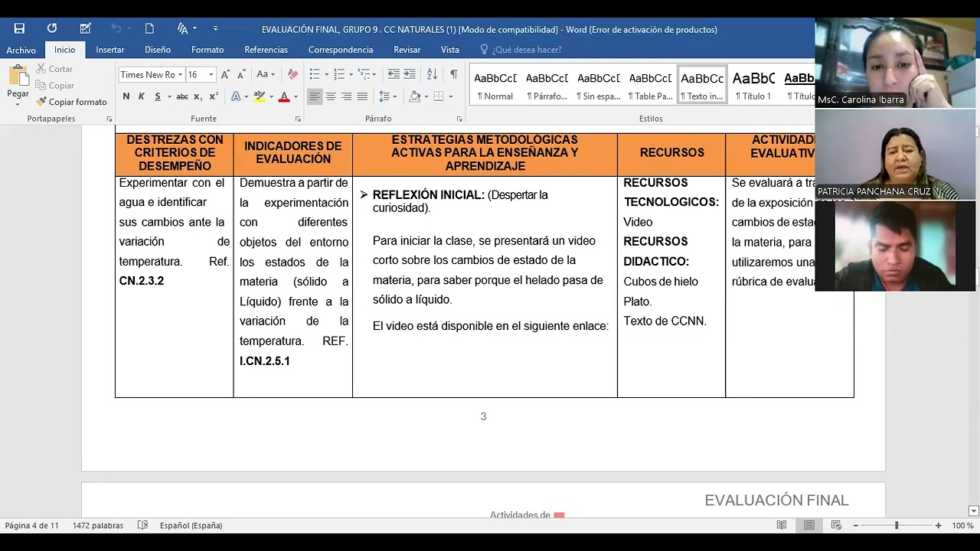This screenshot has width=980, height=551.
Task: Apply red font color with the A icon
Action: click(284, 96)
